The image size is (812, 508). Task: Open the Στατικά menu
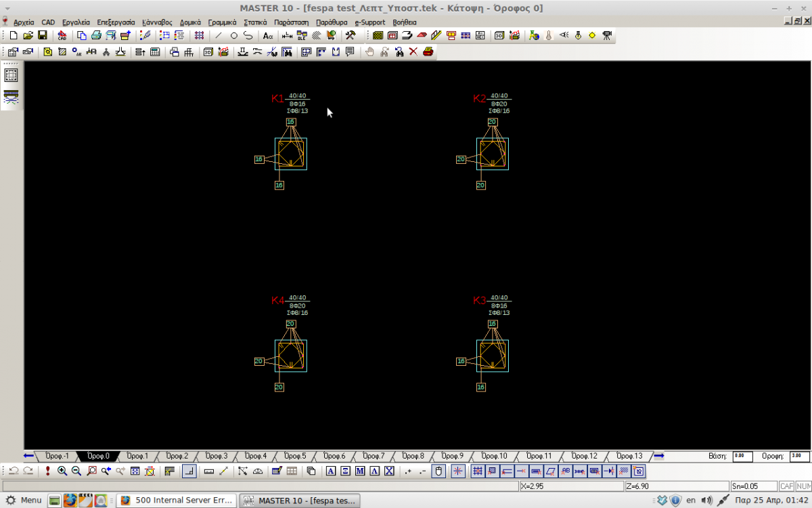(254, 22)
